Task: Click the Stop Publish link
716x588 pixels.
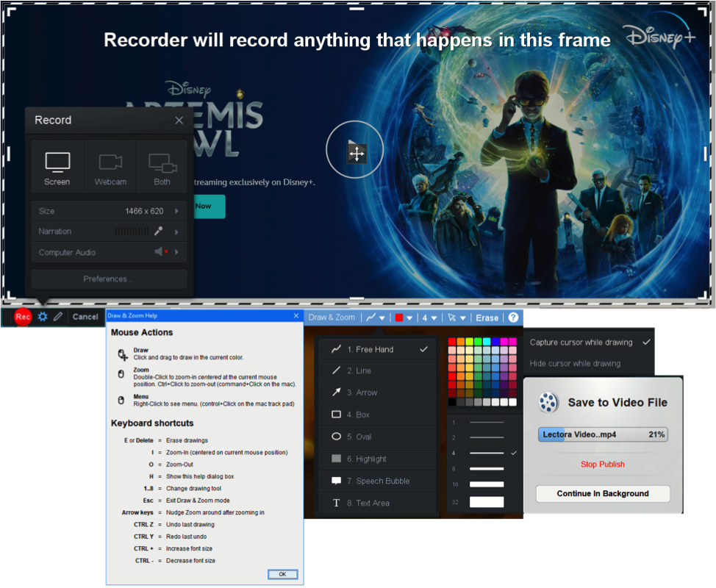Action: click(603, 465)
